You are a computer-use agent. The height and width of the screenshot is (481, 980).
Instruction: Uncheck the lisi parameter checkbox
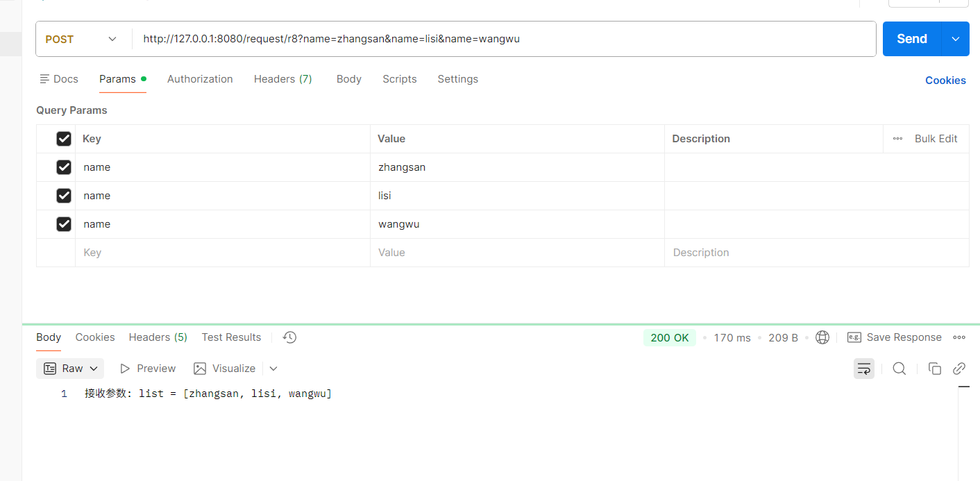(x=64, y=196)
